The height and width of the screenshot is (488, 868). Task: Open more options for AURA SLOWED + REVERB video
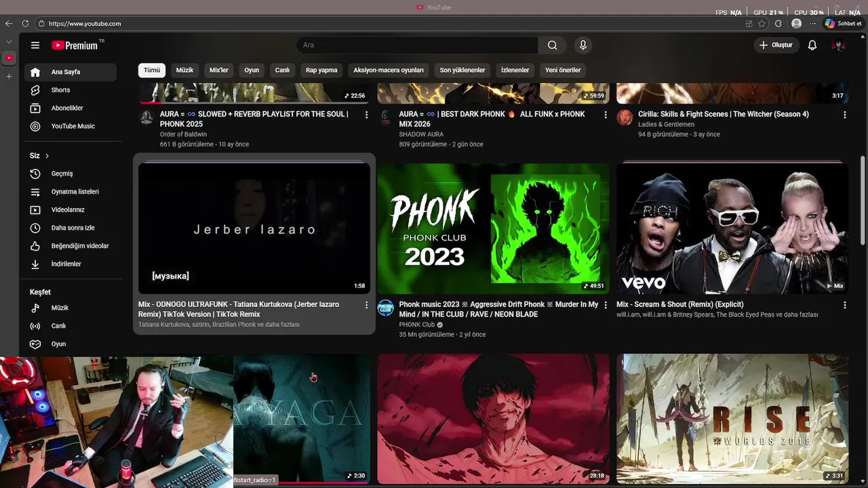click(366, 115)
